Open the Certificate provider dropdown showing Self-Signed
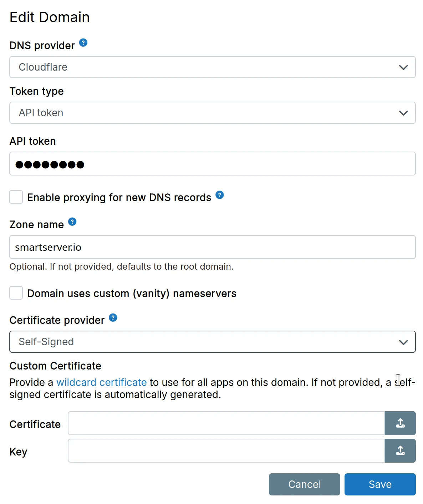Screen dimensions: 423x504 213,342
